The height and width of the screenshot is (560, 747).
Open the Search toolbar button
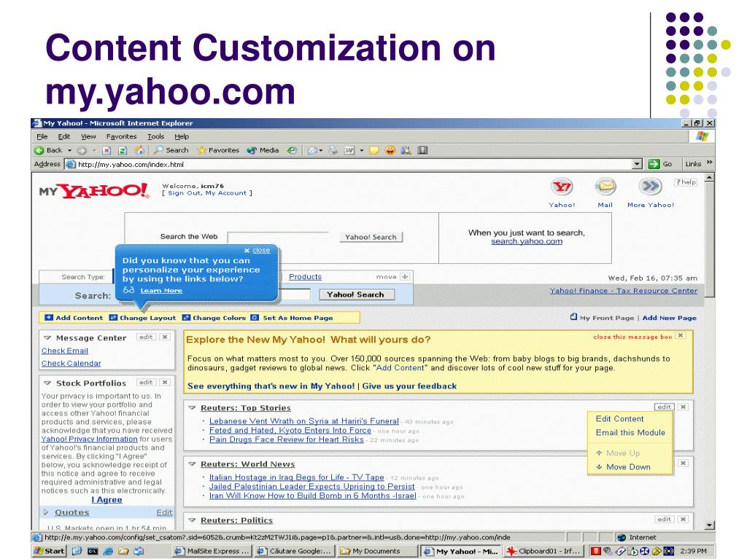click(x=171, y=150)
